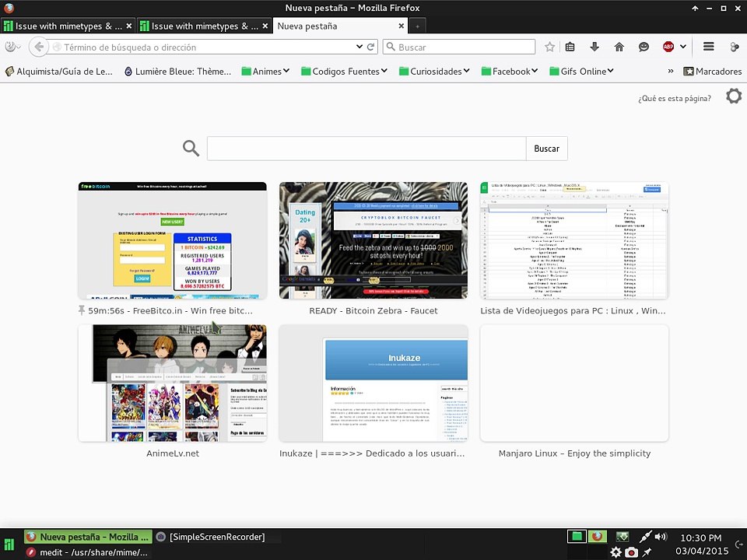Close the Nueva pestaña tab
Image resolution: width=747 pixels, height=560 pixels.
coord(402,26)
